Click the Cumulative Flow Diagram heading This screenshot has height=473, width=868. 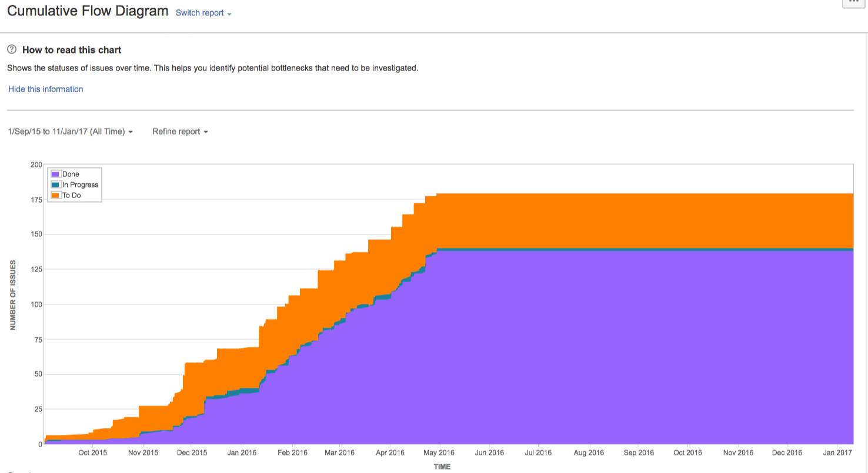pos(88,11)
